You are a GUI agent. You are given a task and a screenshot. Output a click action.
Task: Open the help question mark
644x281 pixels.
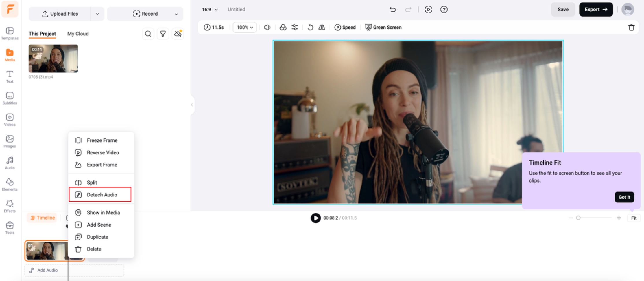(x=444, y=10)
